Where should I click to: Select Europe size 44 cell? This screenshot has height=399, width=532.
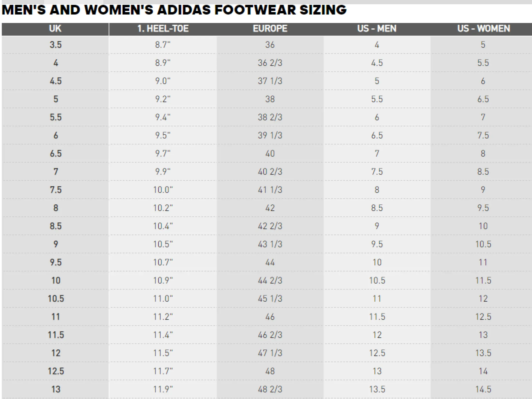tap(270, 262)
